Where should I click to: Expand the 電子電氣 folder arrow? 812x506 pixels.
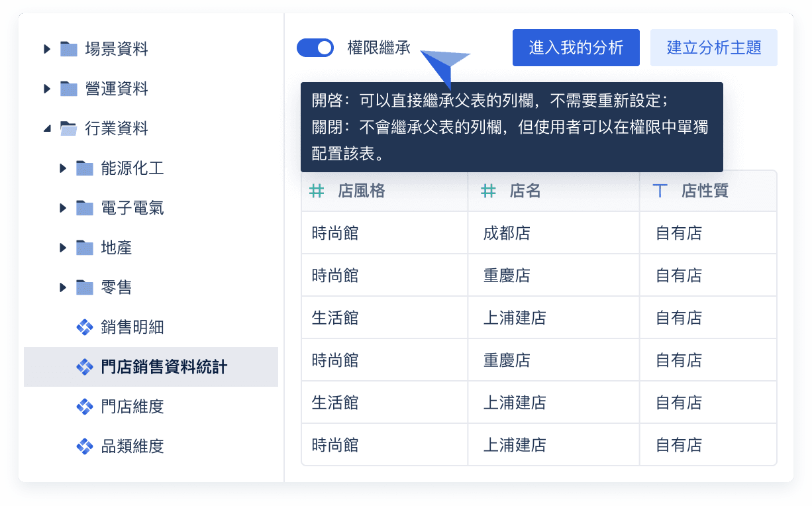click(63, 208)
